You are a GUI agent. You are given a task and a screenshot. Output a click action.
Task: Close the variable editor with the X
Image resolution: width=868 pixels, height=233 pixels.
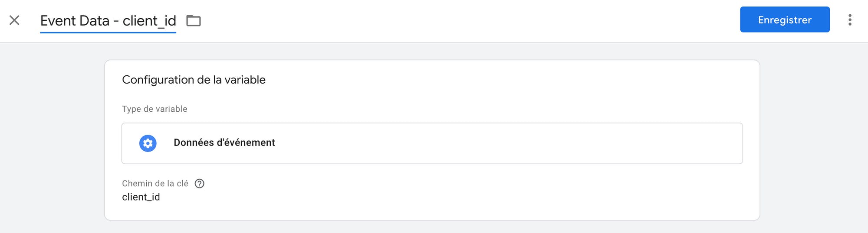[14, 20]
